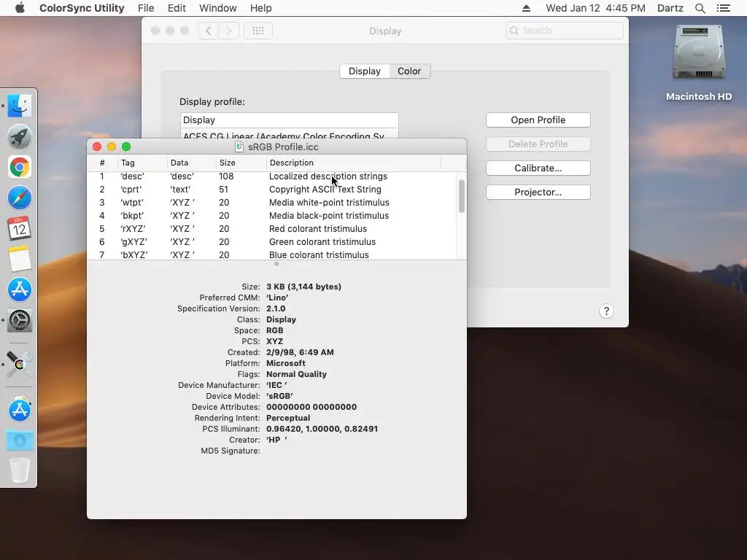Switch to the Display tab
The width and height of the screenshot is (747, 560).
(x=365, y=71)
